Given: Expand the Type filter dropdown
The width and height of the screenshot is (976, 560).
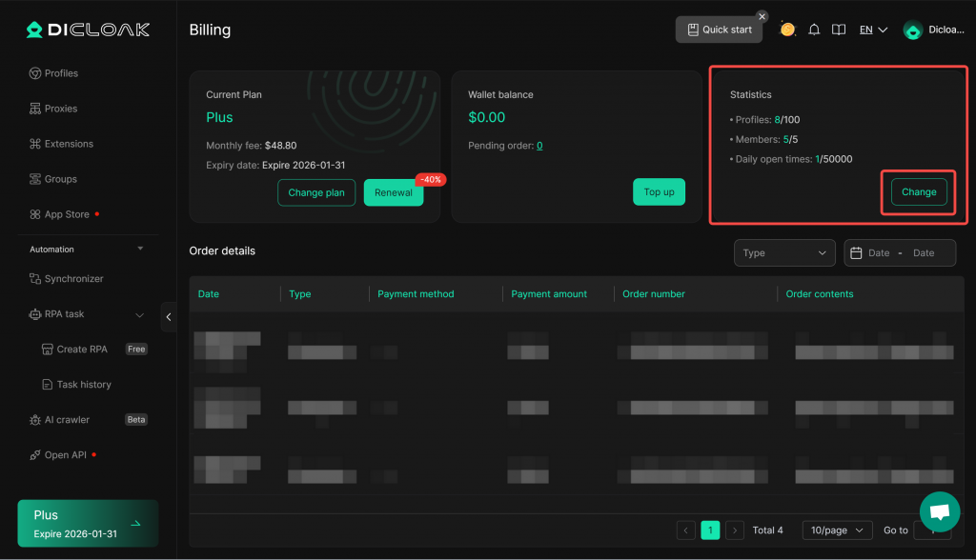Looking at the screenshot, I should pyautogui.click(x=784, y=252).
